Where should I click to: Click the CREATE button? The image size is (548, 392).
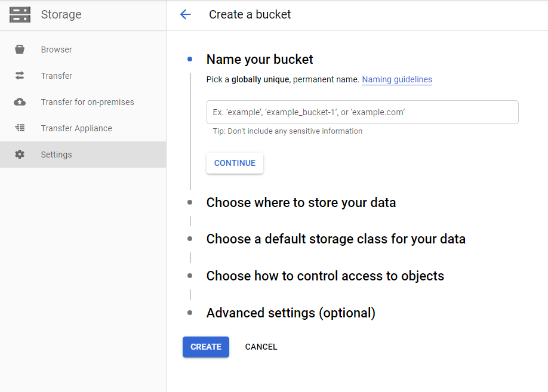click(x=205, y=347)
